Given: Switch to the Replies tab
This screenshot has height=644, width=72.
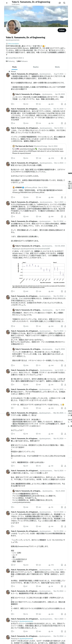Looking at the screenshot, I should coord(36,67).
